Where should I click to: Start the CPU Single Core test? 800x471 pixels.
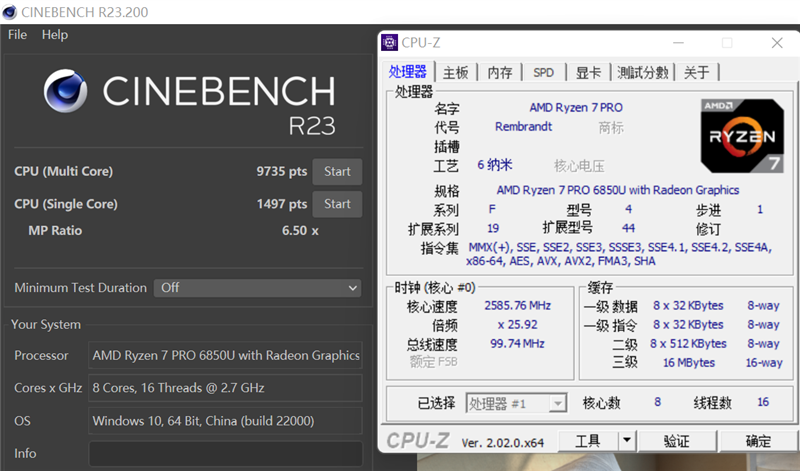[x=337, y=204]
